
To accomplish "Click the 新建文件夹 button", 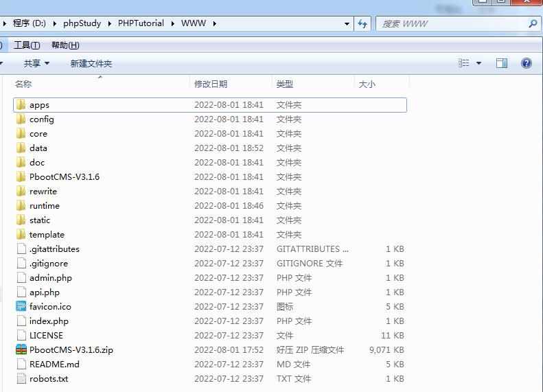I will pos(91,63).
